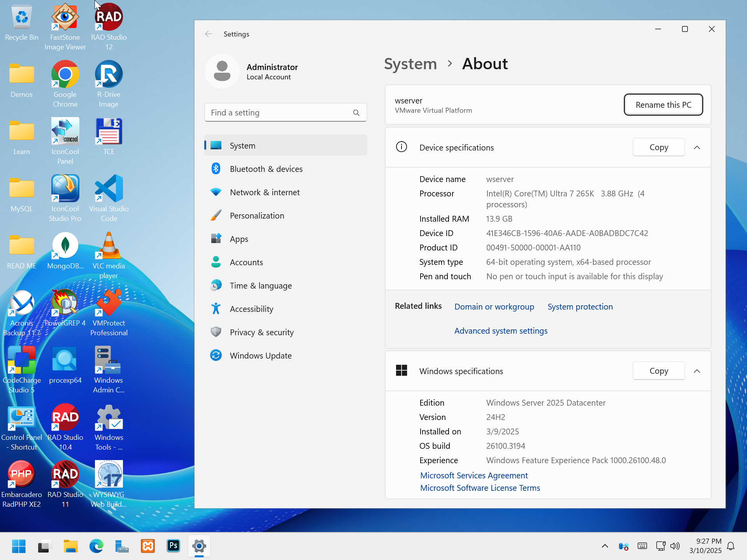The height and width of the screenshot is (560, 747).
Task: Open Advanced system settings link
Action: click(501, 331)
